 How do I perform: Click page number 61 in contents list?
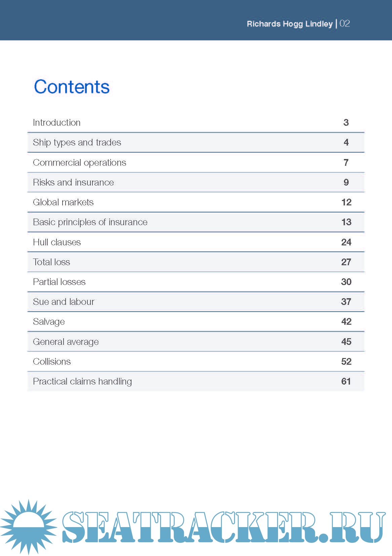coord(346,382)
